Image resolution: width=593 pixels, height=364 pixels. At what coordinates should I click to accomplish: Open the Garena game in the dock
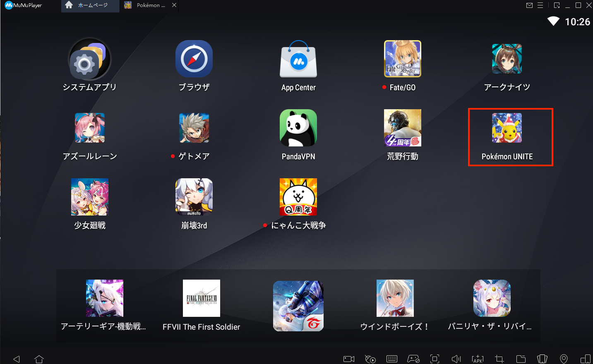click(298, 306)
